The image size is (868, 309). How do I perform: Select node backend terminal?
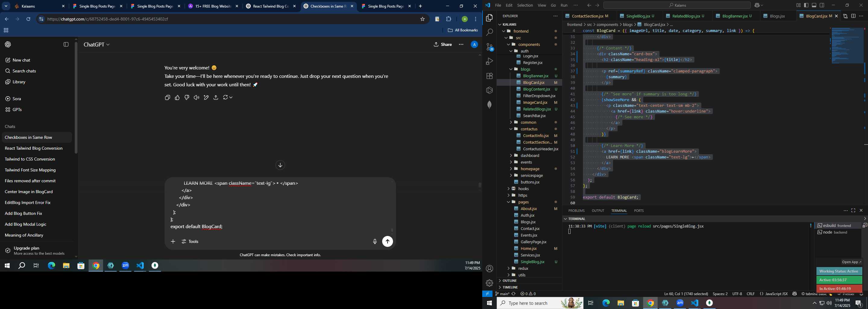click(x=838, y=232)
